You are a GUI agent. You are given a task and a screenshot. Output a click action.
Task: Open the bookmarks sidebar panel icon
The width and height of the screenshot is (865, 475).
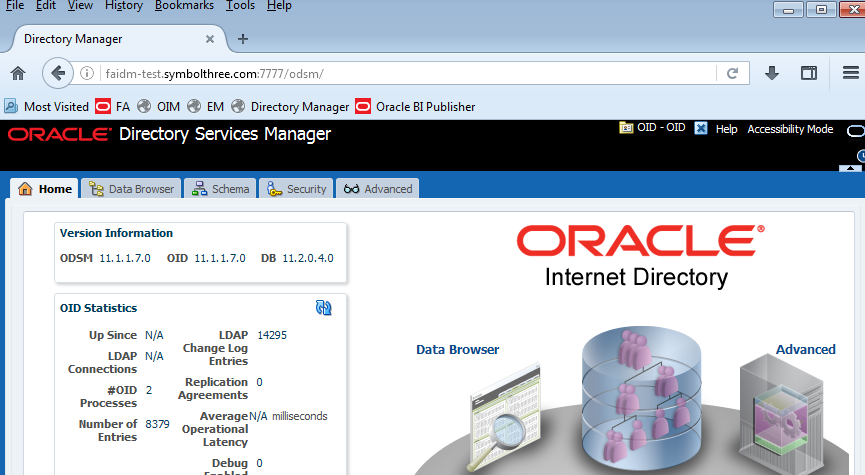(x=809, y=73)
